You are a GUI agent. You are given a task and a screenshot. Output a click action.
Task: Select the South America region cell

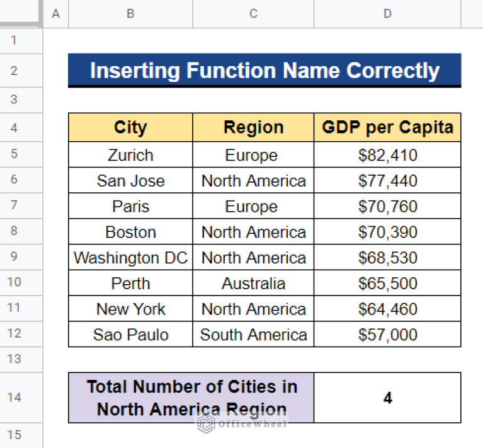click(253, 335)
